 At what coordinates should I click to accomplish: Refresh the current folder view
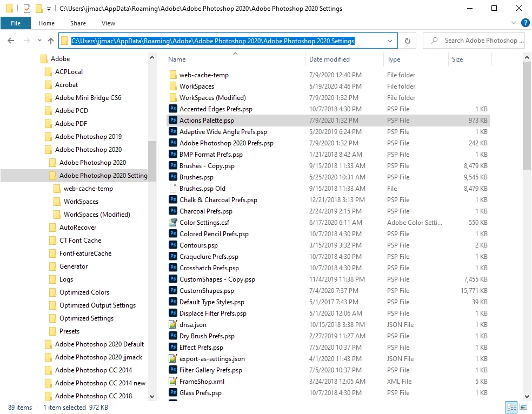(408, 41)
